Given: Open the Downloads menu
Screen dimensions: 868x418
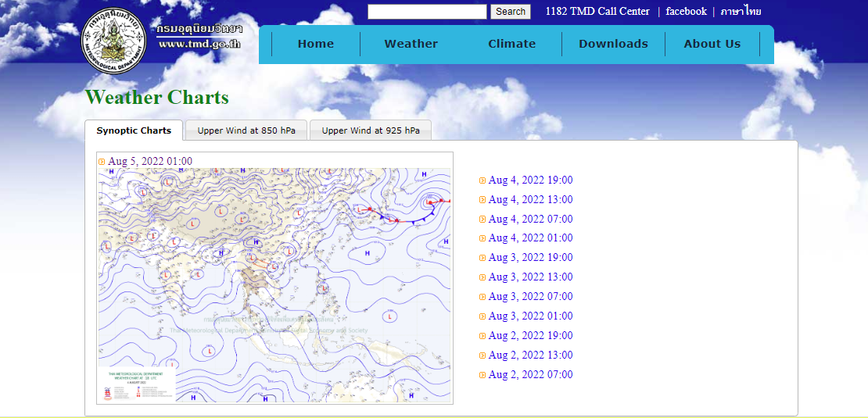Looking at the screenshot, I should click(613, 45).
